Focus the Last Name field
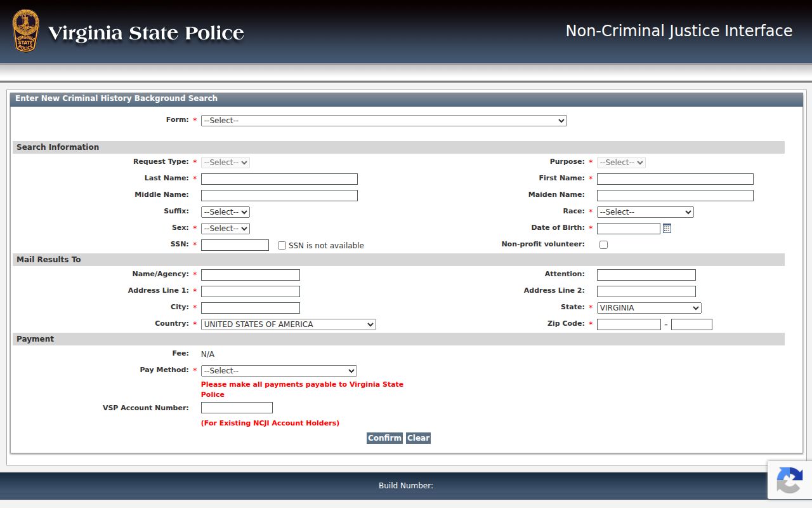This screenshot has height=508, width=812. tap(279, 179)
